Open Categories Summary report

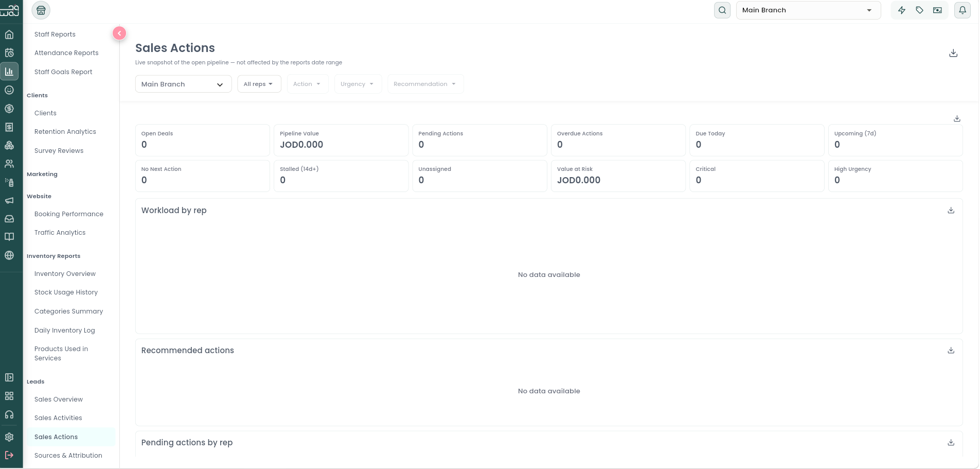point(68,311)
